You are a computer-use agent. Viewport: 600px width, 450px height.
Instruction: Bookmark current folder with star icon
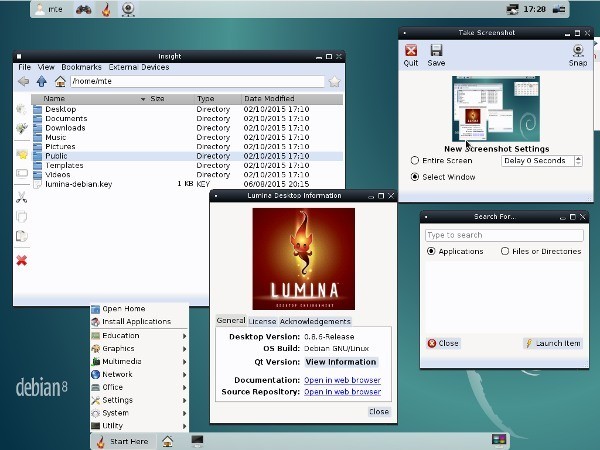click(334, 82)
